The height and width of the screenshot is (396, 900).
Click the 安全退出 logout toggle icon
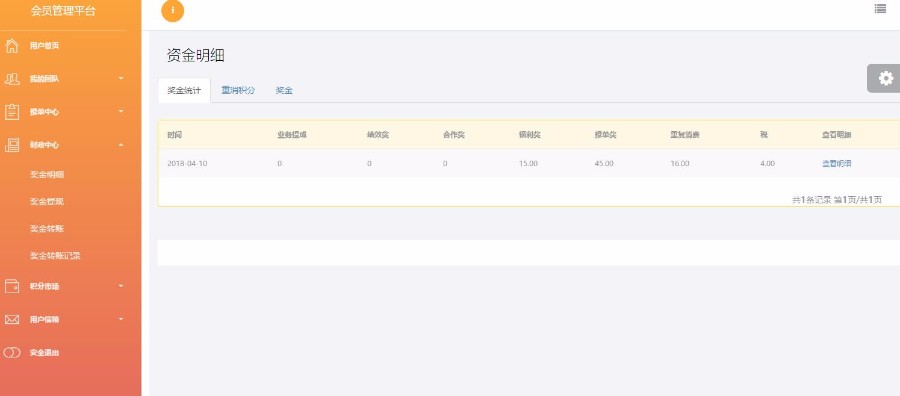click(11, 352)
